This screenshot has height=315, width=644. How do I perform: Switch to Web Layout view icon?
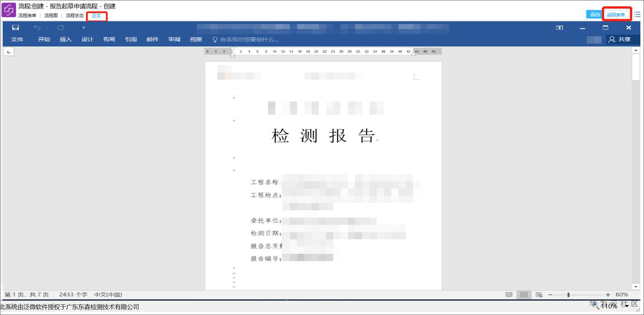click(x=539, y=295)
